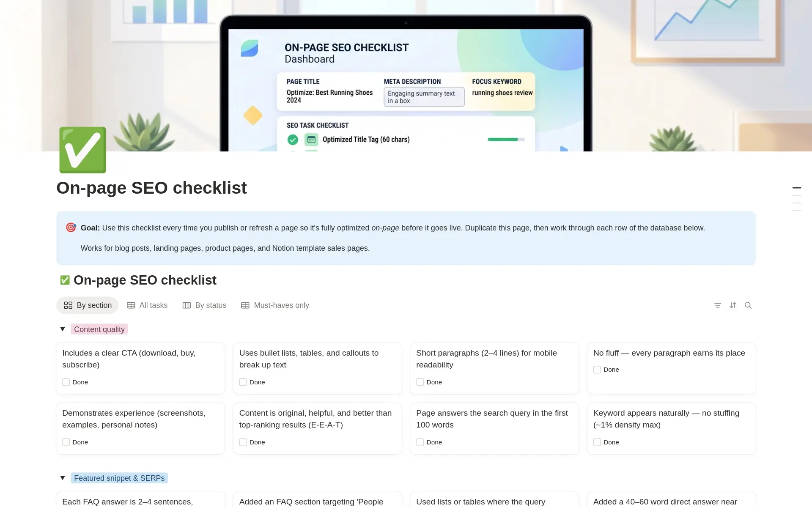Open the All tasks view tab
The width and height of the screenshot is (812, 507).
click(147, 305)
